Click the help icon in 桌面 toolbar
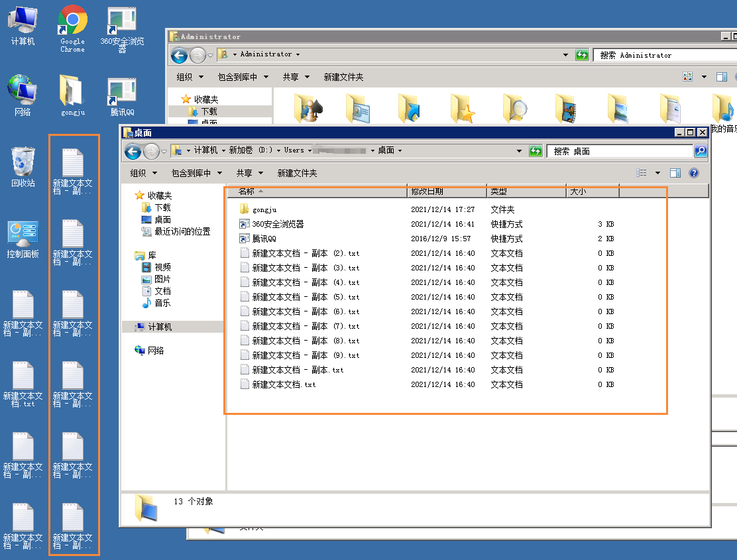Image resolution: width=737 pixels, height=560 pixels. (x=694, y=173)
